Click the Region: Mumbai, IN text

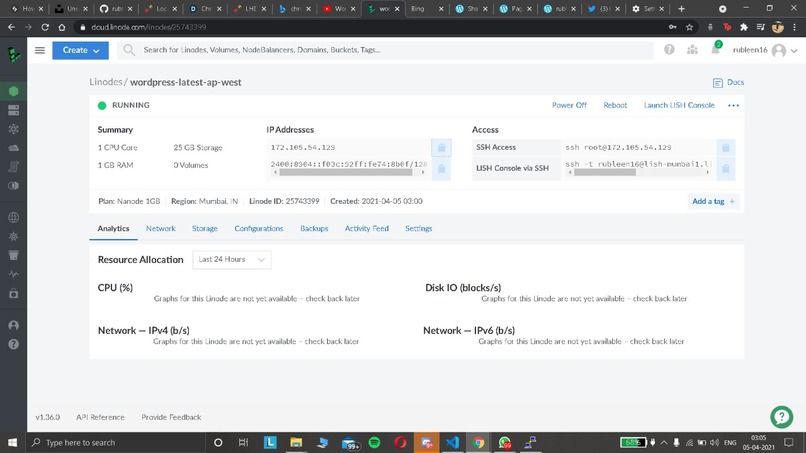[205, 201]
